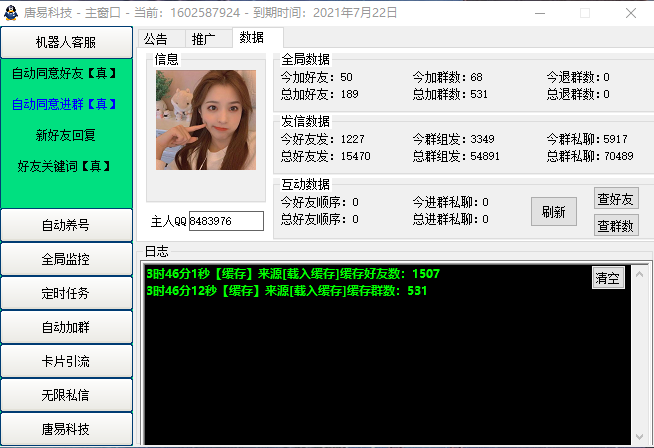Toggle 好友关键词【真】 option
The image size is (654, 448).
[x=64, y=166]
